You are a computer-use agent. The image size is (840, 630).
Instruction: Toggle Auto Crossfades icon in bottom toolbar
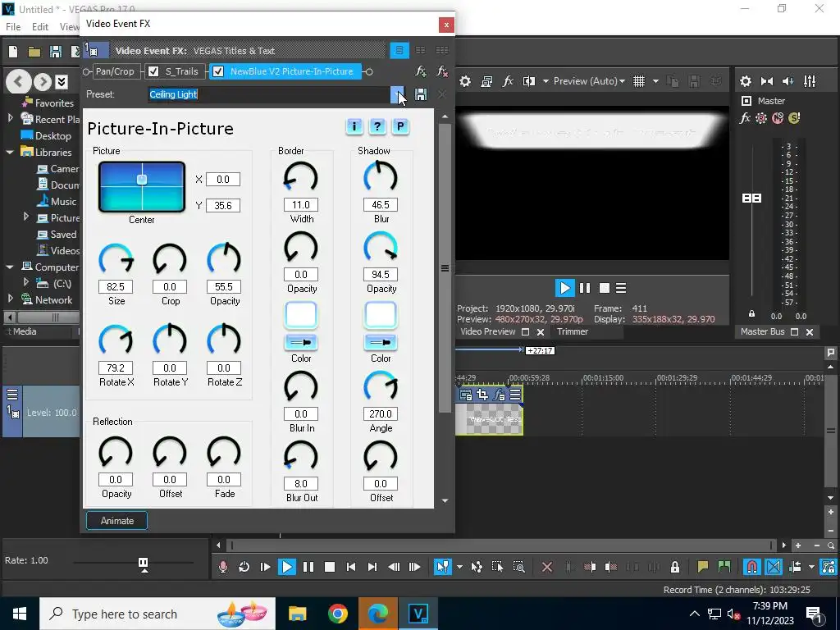point(774,567)
